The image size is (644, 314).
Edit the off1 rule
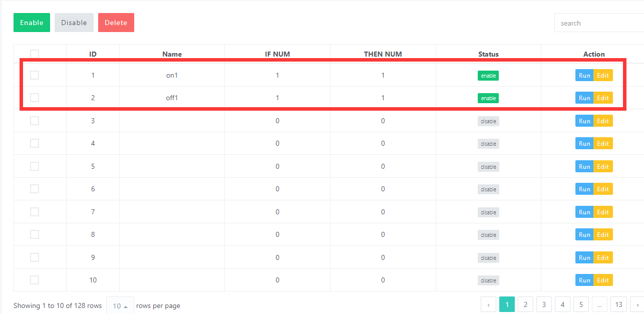[603, 98]
